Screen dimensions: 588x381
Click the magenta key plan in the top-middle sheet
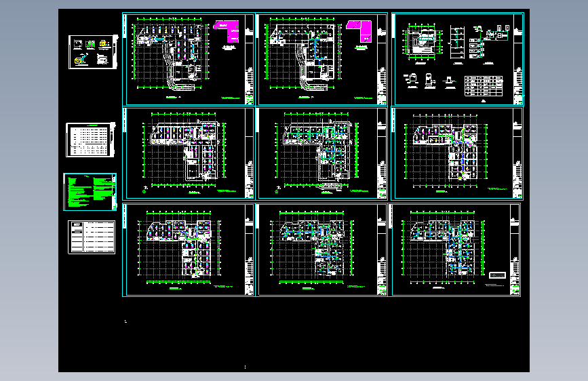click(359, 31)
